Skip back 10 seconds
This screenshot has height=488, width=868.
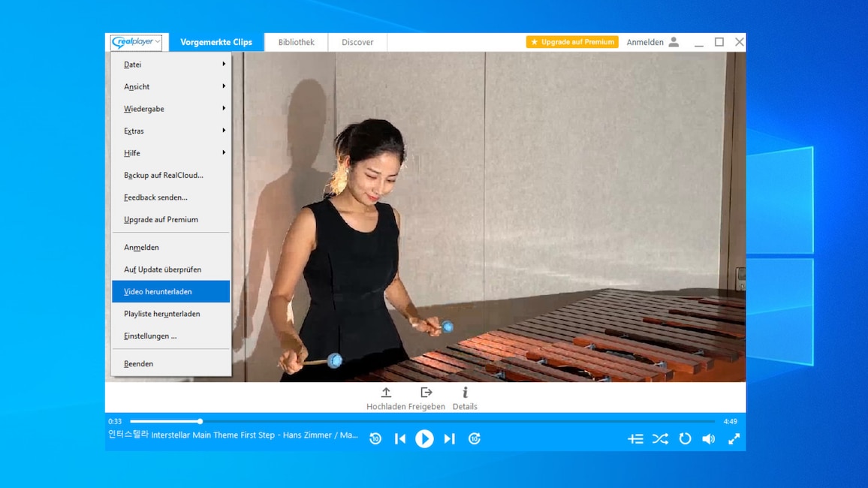coord(375,438)
